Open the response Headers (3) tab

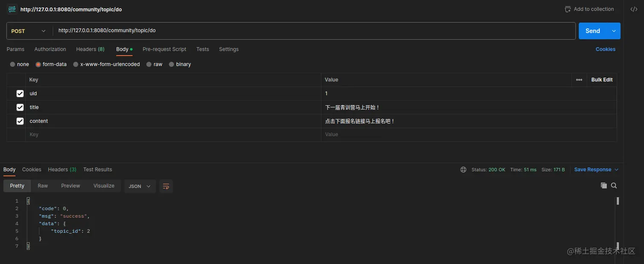[62, 170]
